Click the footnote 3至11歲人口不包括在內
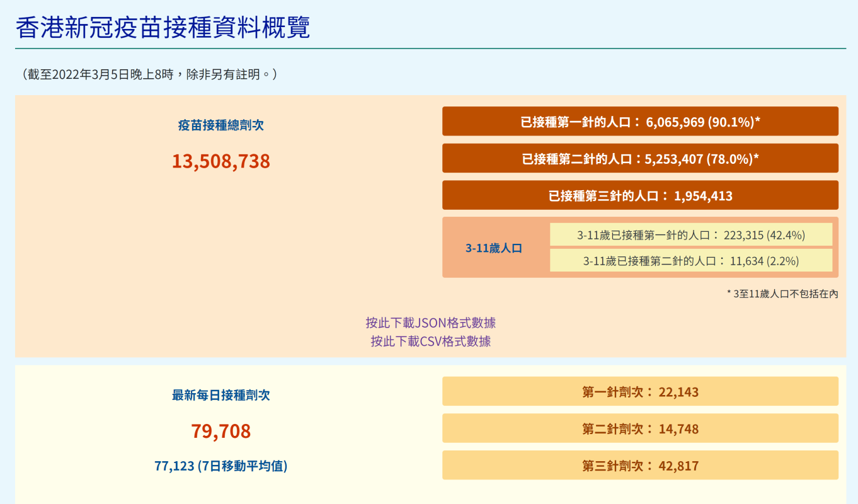 pos(782,294)
